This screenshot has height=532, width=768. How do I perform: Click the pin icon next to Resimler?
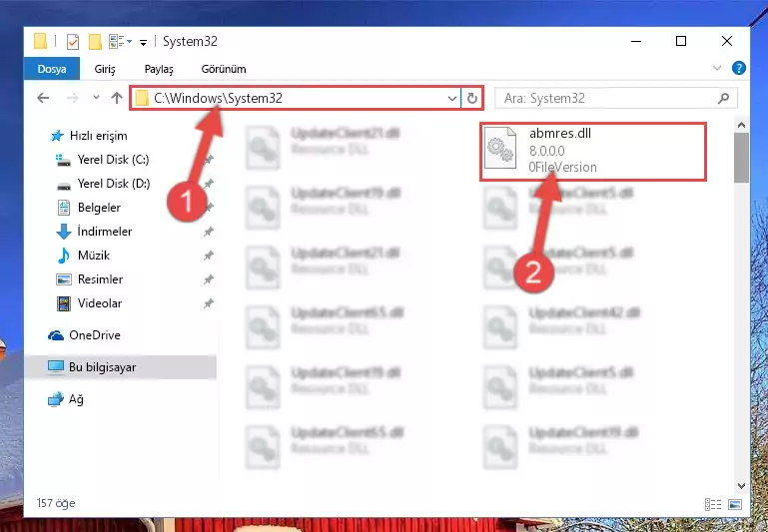click(208, 279)
